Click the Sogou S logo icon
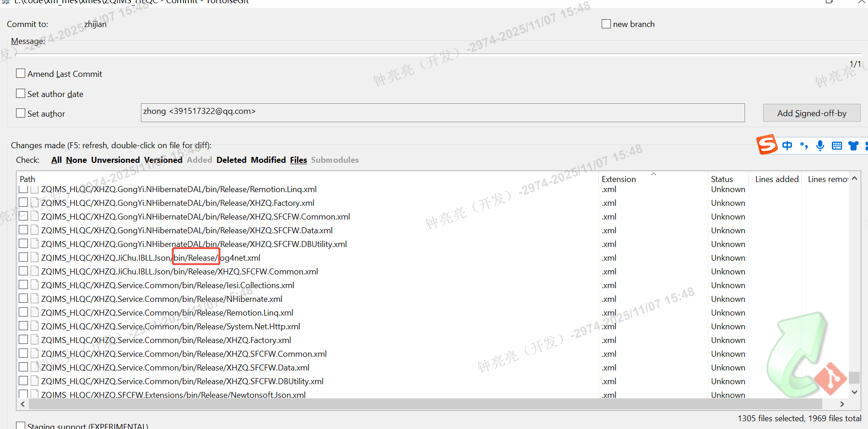This screenshot has width=868, height=429. pos(767,145)
